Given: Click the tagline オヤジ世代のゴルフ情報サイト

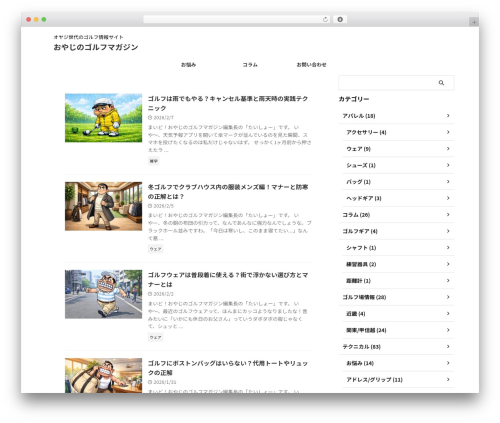Looking at the screenshot, I should click(x=88, y=37).
